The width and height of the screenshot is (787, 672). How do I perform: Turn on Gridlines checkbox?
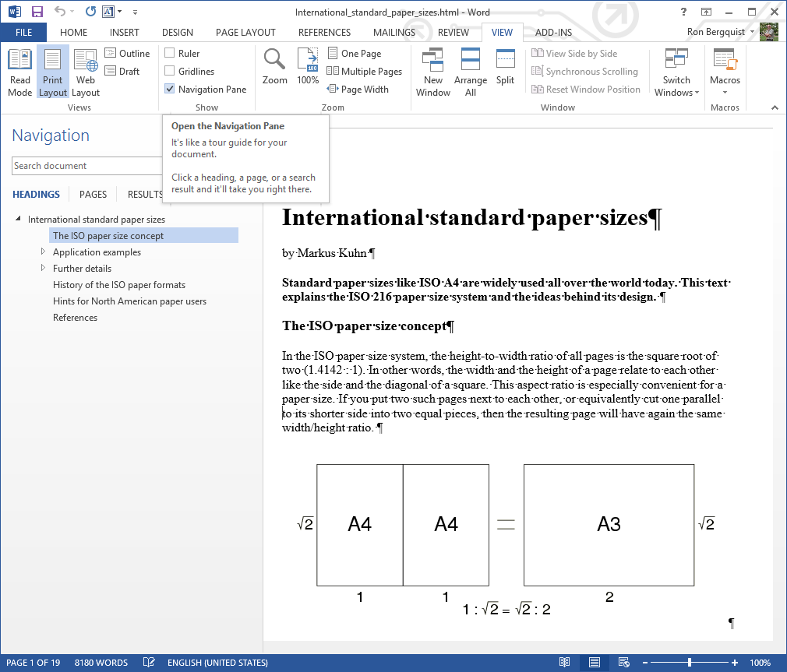170,72
